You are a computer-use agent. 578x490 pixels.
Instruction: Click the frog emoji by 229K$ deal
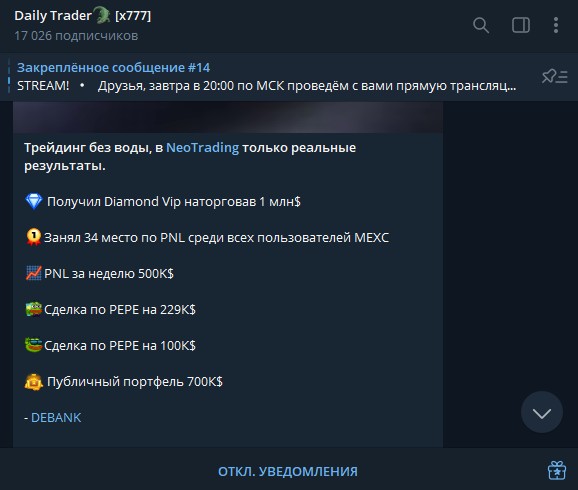coord(34,309)
